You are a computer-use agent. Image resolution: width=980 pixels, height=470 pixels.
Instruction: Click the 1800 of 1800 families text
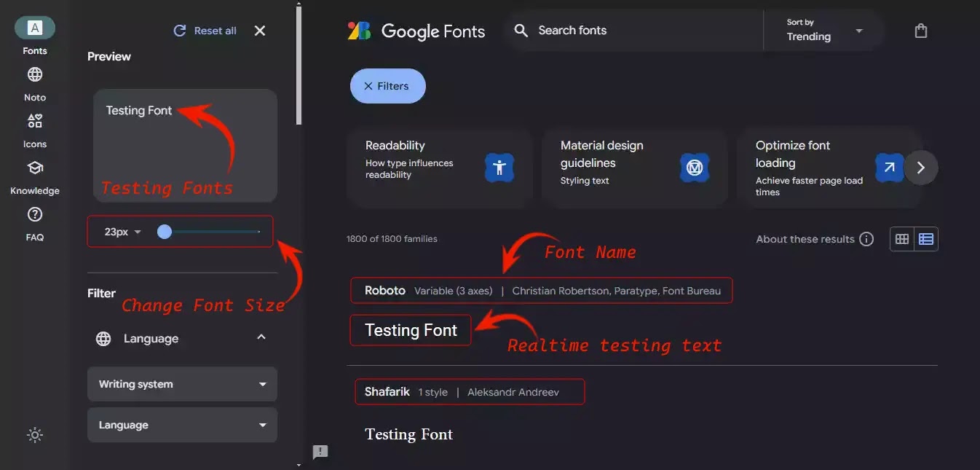[x=392, y=239]
